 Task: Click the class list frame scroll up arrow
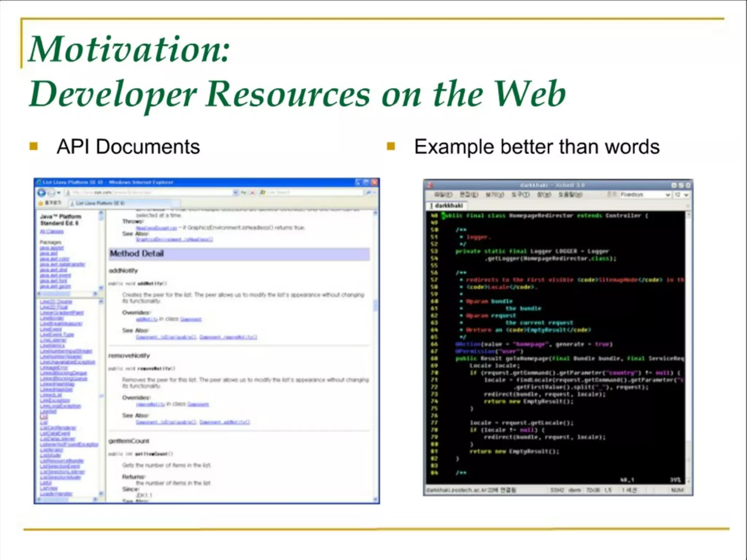(101, 302)
